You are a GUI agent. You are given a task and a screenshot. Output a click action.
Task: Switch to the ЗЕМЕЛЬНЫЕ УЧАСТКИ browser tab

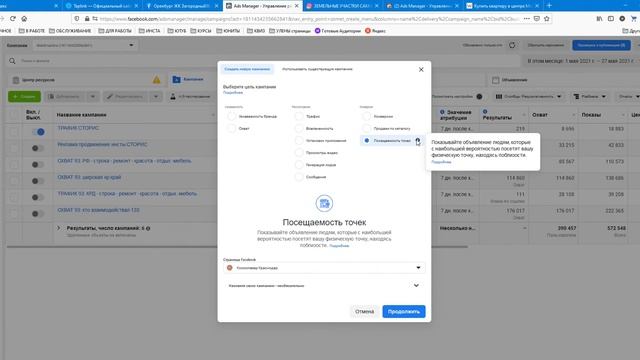(342, 6)
